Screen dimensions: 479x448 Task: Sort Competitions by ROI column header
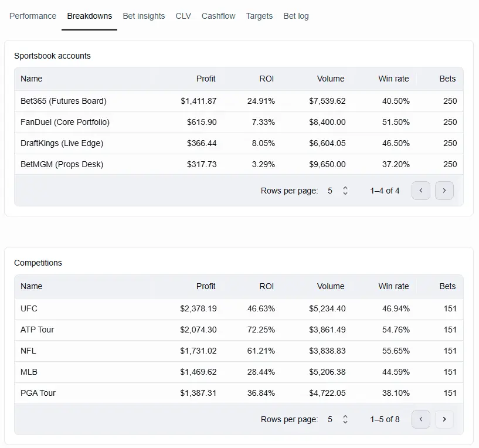266,286
